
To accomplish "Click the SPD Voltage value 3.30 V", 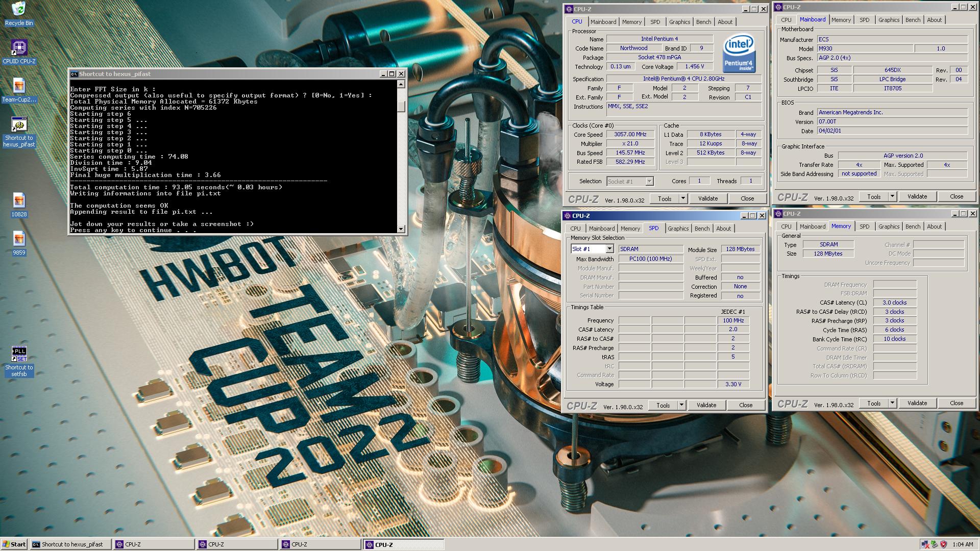I will pyautogui.click(x=733, y=384).
